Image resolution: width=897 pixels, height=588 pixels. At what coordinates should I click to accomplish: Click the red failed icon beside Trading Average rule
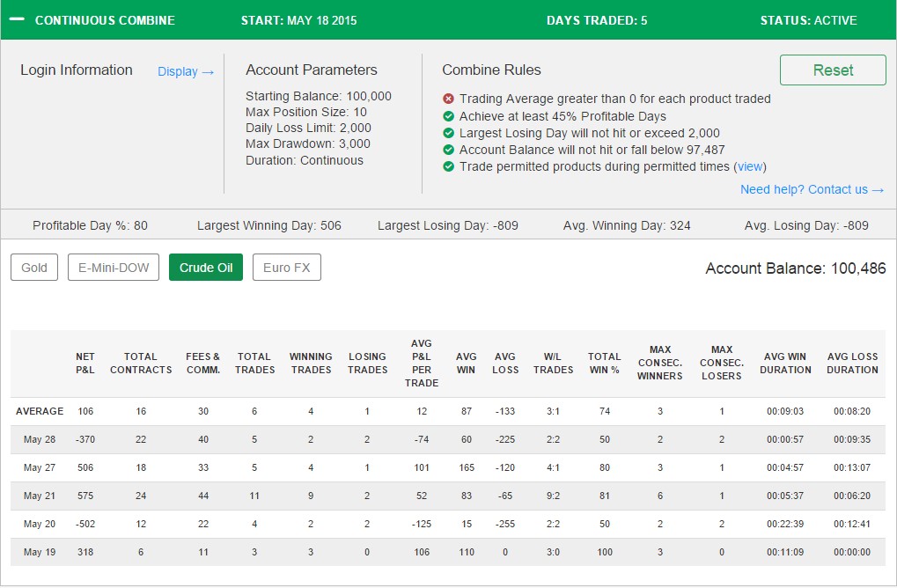[449, 99]
